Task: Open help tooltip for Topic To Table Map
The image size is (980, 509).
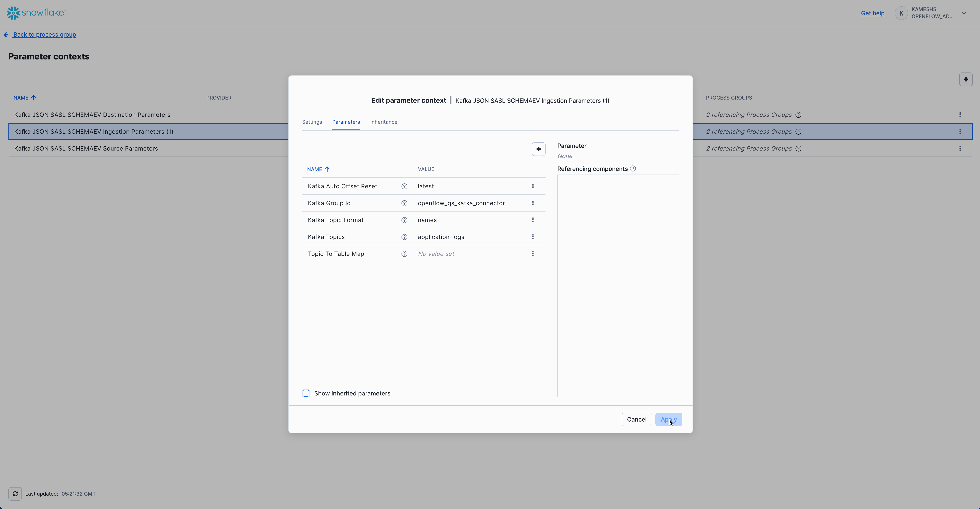Action: click(x=404, y=254)
